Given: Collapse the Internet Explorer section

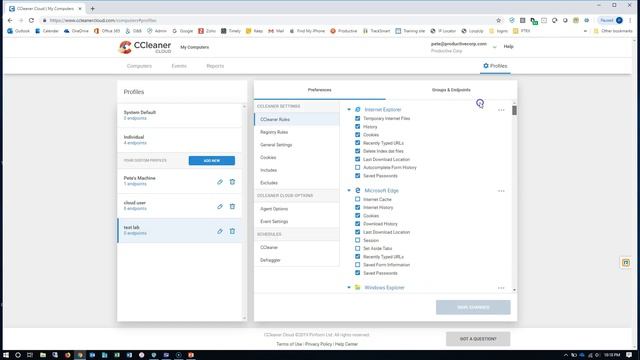Looking at the screenshot, I should tap(349, 109).
